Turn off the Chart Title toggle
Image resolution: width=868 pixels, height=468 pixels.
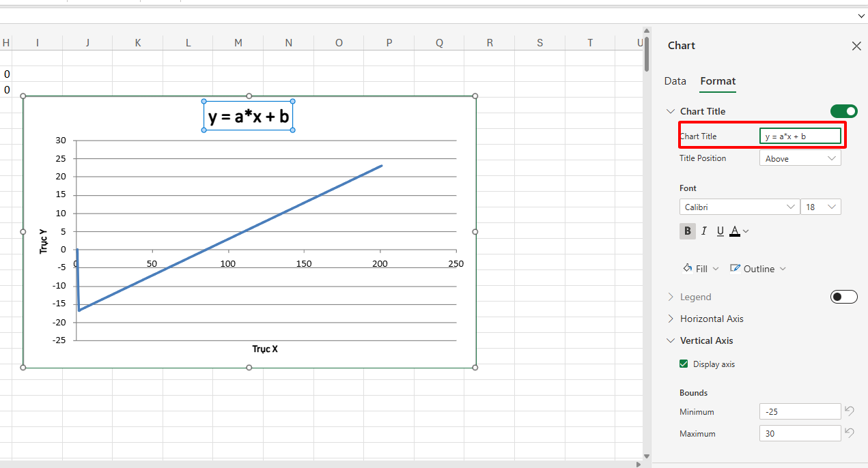click(x=844, y=111)
